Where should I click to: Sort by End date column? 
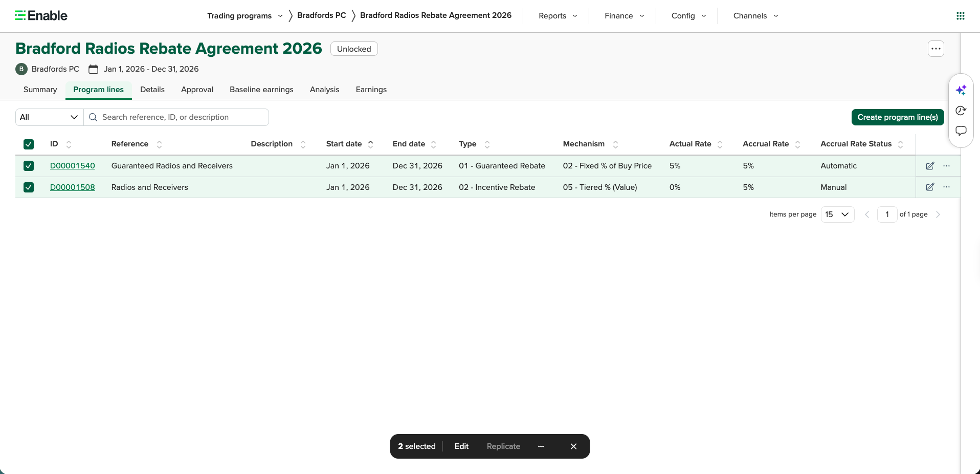coord(434,144)
